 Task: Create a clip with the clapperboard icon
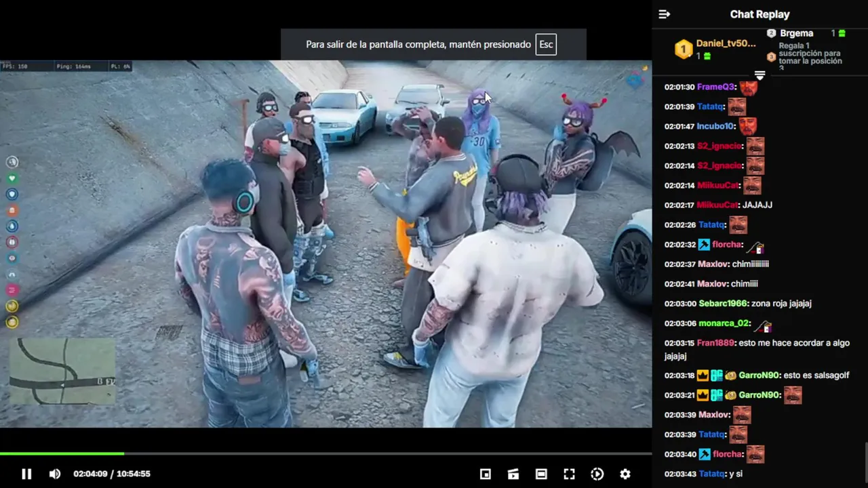[513, 474]
